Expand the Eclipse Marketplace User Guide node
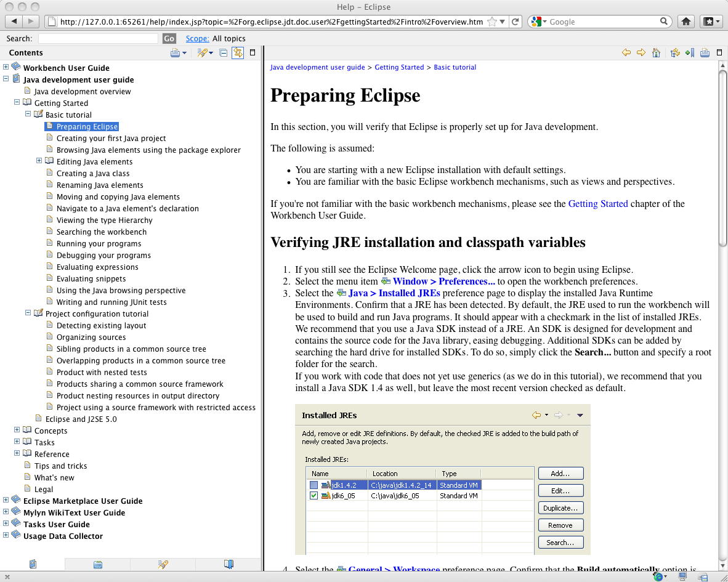Viewport: 728px width, 582px height. 6,500
